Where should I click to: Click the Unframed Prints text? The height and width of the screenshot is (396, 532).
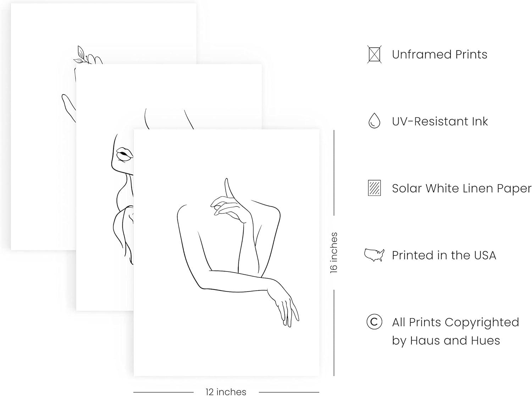point(439,55)
